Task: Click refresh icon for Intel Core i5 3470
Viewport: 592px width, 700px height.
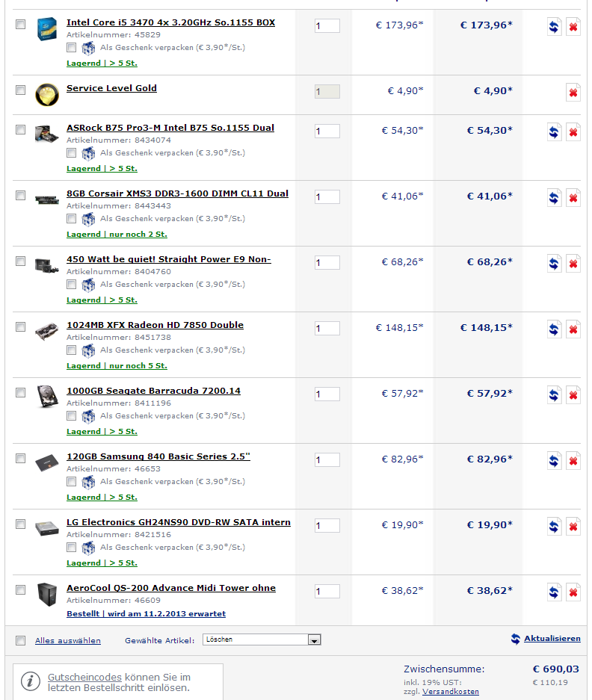Action: (x=554, y=27)
